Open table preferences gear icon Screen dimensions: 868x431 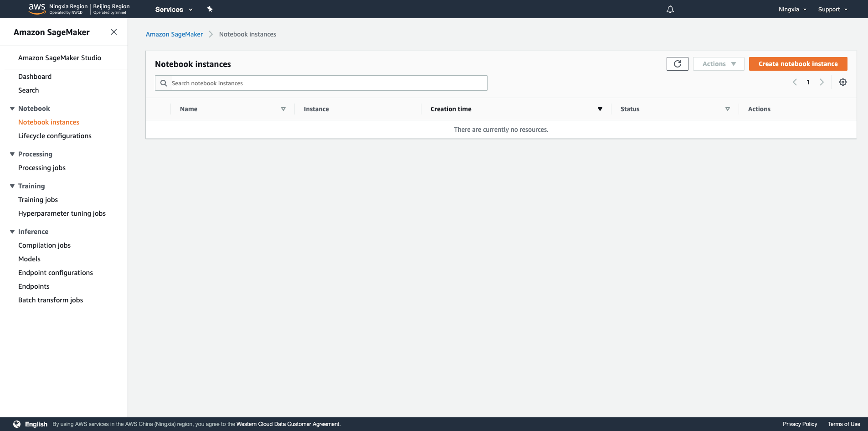(x=843, y=82)
